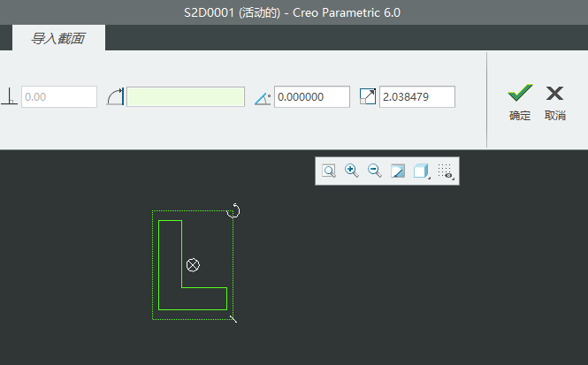Click the Repaint screen icon
Viewport: 588px width, 365px height.
point(398,171)
